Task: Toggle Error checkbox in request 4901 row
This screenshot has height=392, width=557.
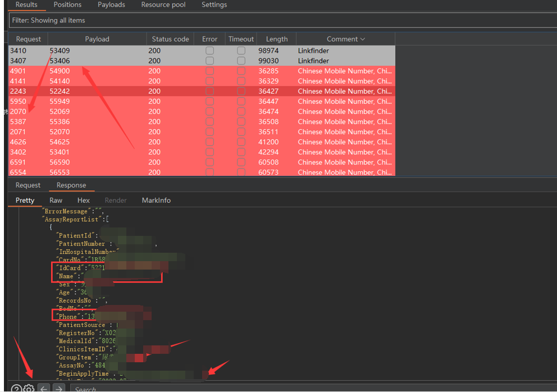Action: (209, 71)
